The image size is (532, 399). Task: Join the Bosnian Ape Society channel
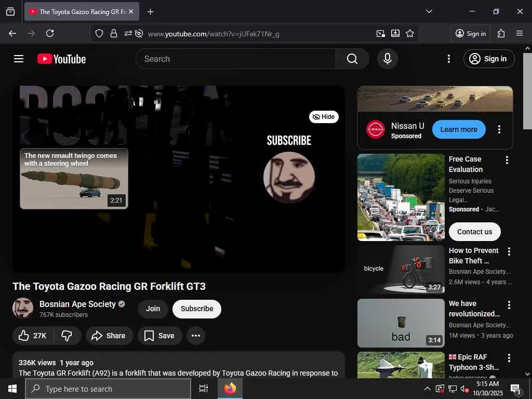coord(153,309)
